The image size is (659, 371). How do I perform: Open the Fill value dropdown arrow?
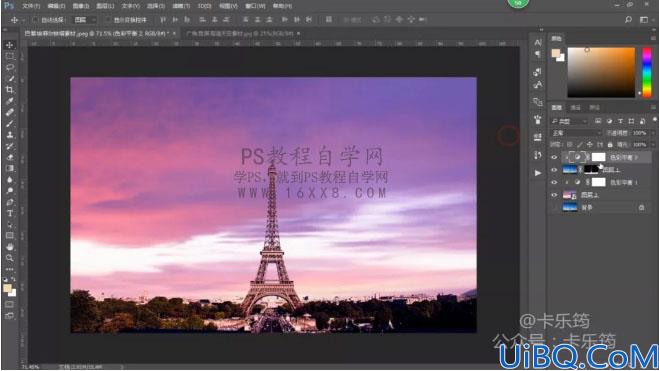click(653, 145)
